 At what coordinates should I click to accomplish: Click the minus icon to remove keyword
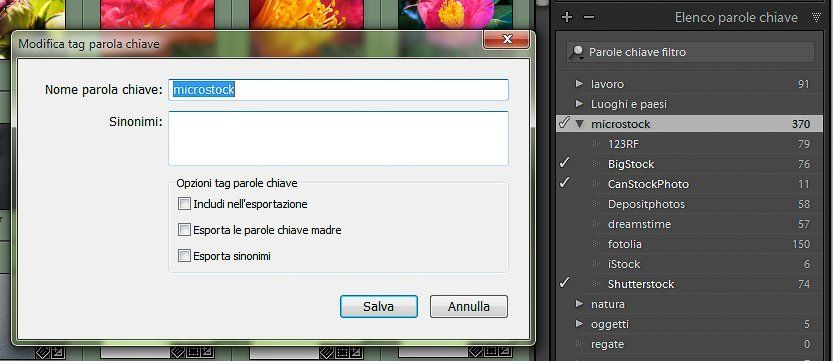coord(589,18)
